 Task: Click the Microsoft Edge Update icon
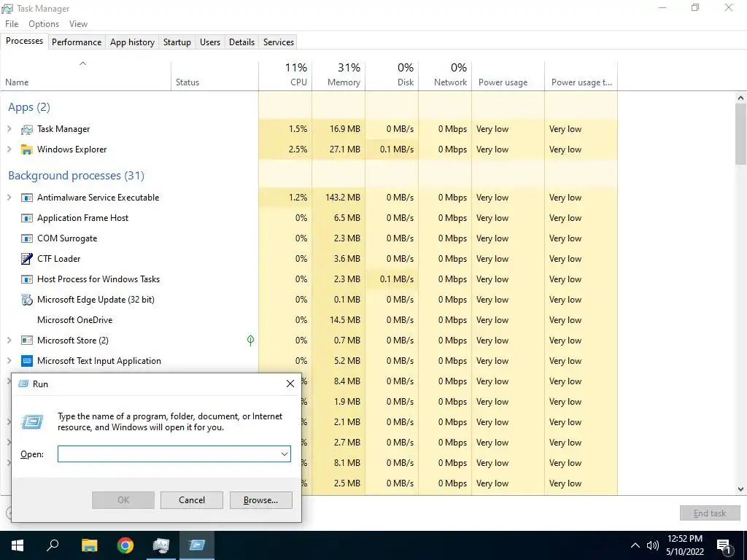[x=27, y=300]
